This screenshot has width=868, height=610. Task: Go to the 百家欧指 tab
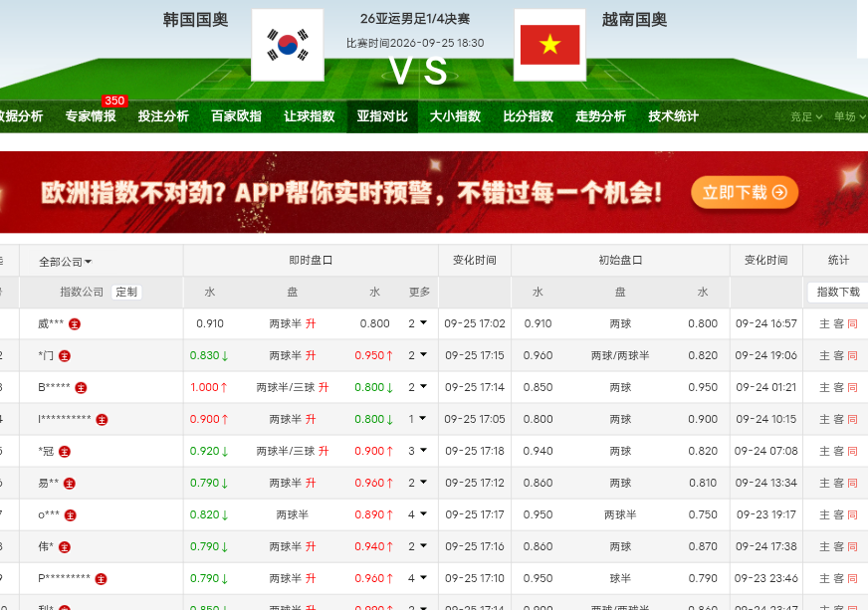tap(236, 116)
